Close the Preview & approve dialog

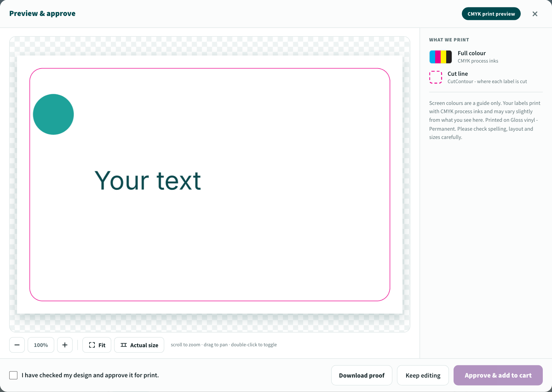click(x=535, y=14)
